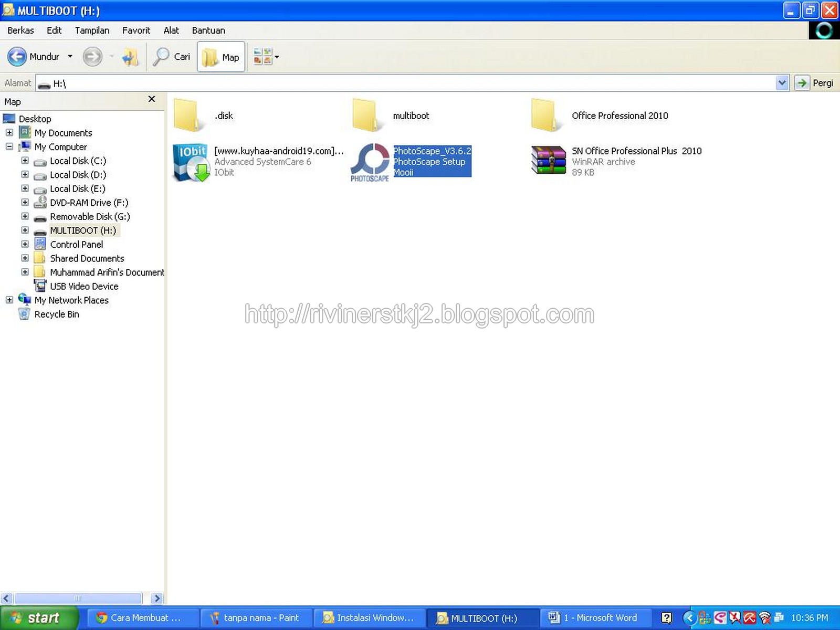Screen dimensions: 840x630
Task: Select the DVD-RAM Drive (F:) icon
Action: point(40,202)
